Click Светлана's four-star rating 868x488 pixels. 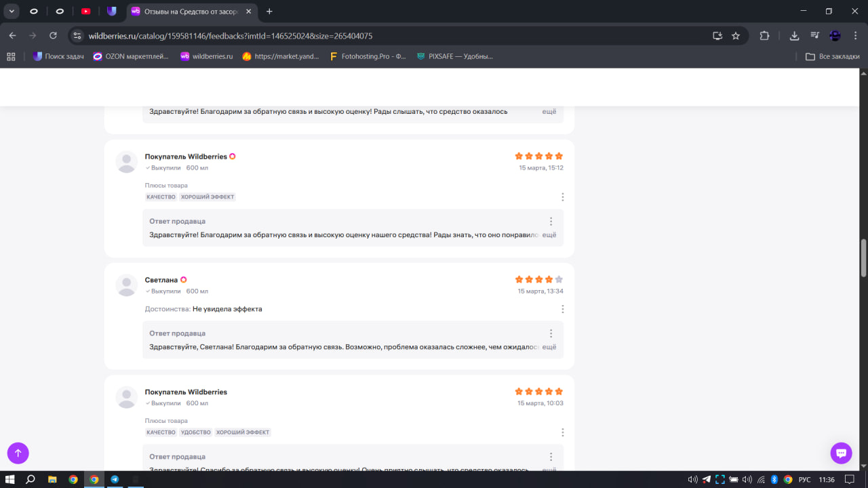[x=539, y=279]
